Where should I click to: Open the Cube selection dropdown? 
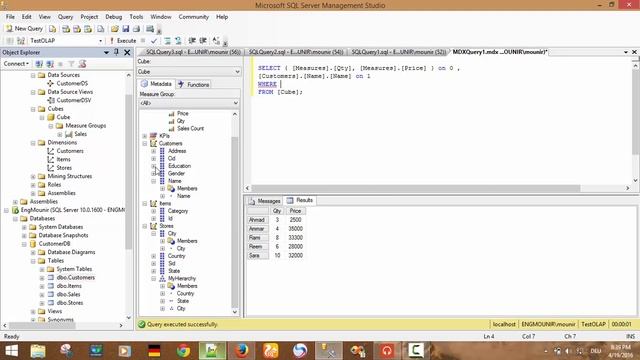pos(189,71)
